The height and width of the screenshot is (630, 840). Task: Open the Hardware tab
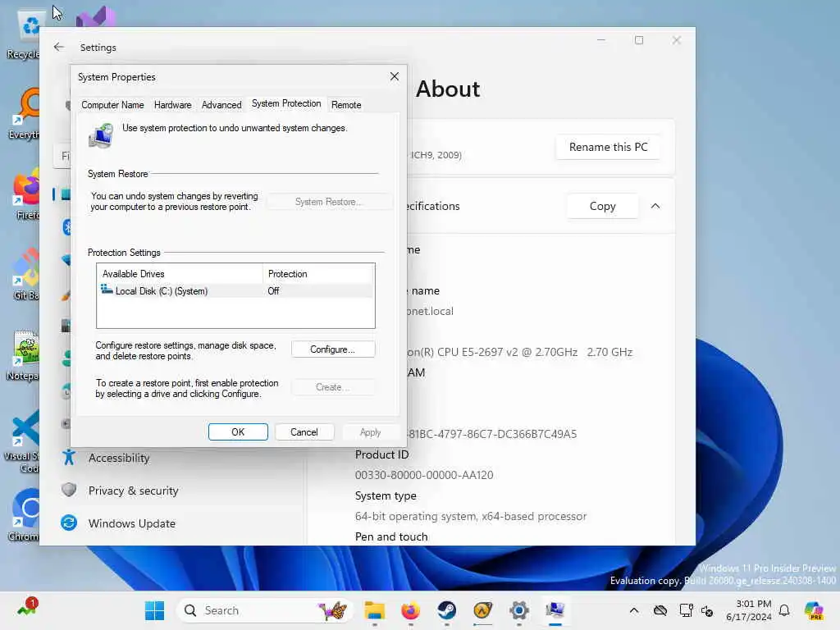pos(172,105)
